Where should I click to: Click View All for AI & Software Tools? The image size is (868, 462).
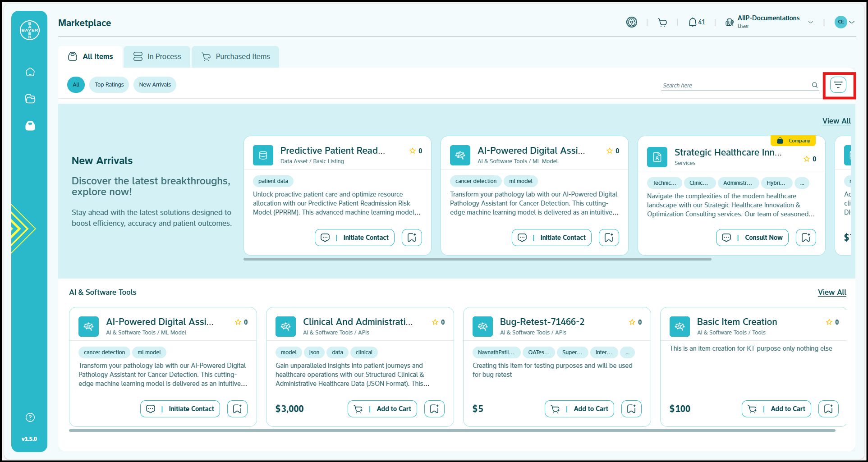click(832, 292)
